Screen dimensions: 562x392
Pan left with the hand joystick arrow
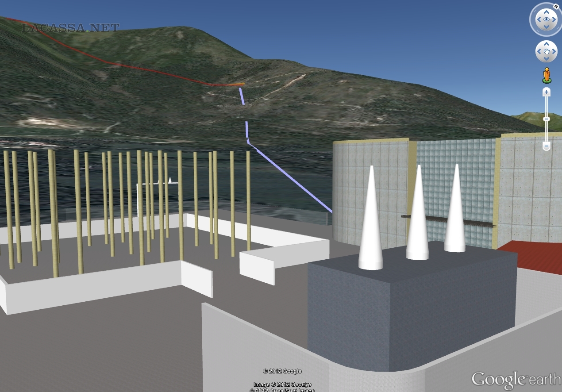pos(540,51)
